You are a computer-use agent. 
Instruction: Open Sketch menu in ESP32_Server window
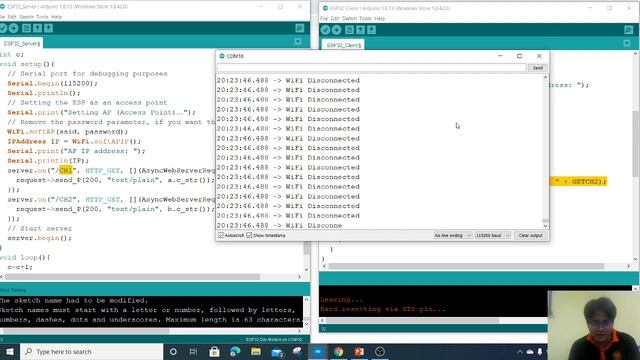[27, 17]
